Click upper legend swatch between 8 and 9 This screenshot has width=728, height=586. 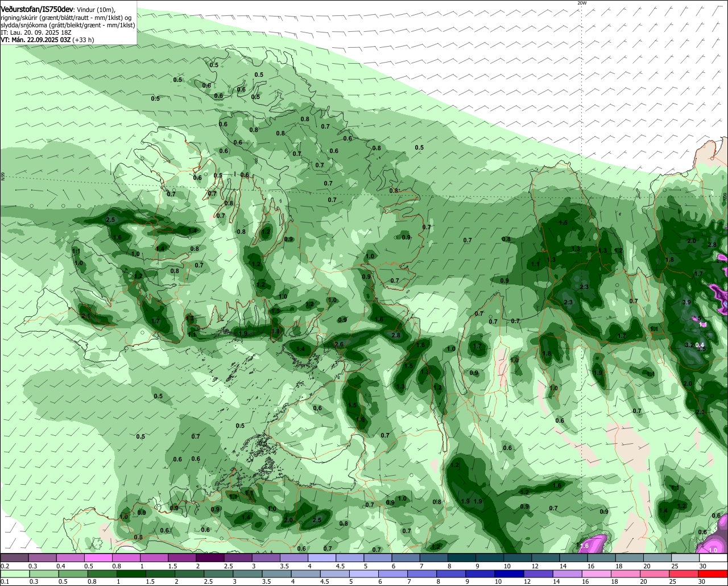point(462,558)
